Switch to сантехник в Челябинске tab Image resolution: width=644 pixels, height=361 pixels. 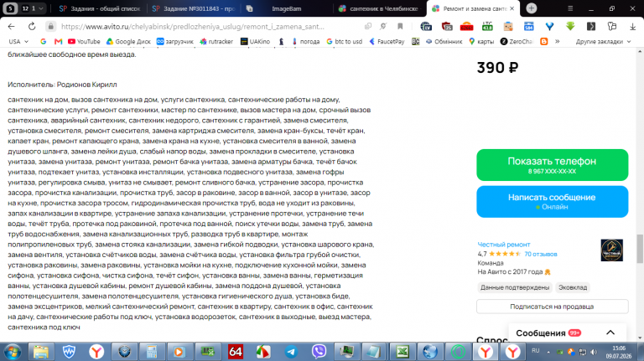pos(379,8)
